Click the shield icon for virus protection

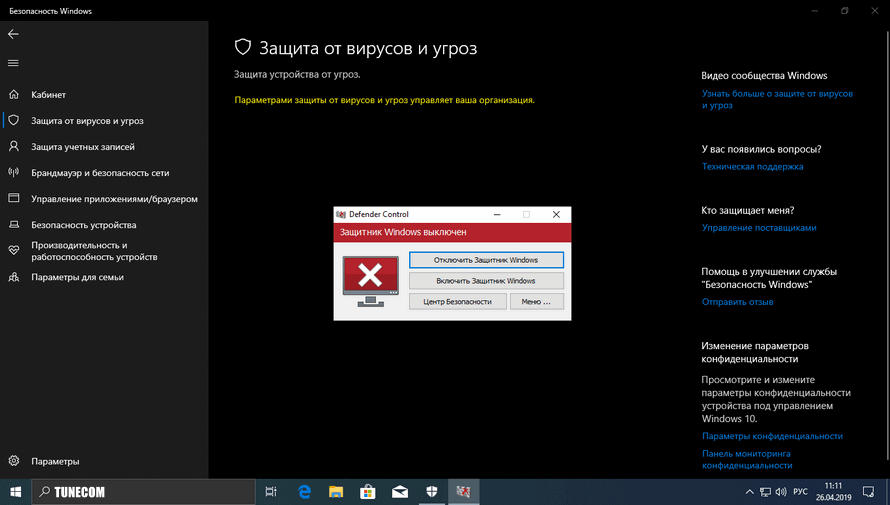(x=14, y=120)
